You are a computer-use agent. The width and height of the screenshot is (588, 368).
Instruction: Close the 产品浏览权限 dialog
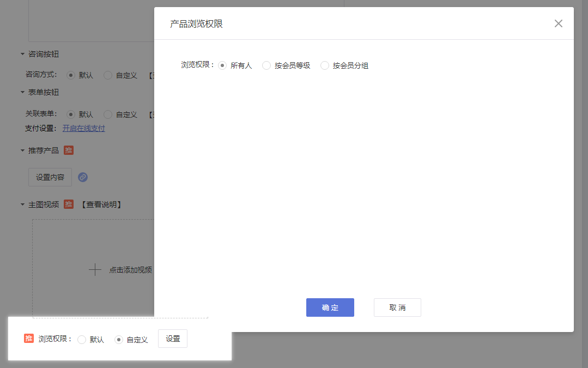[558, 23]
